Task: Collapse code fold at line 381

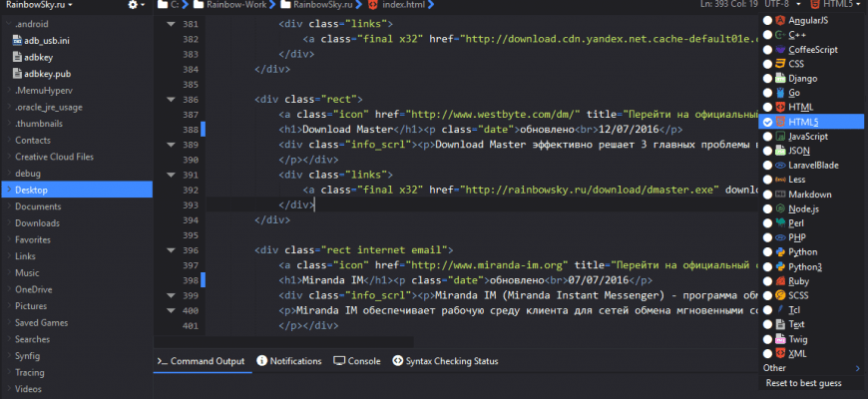Action: 171,24
